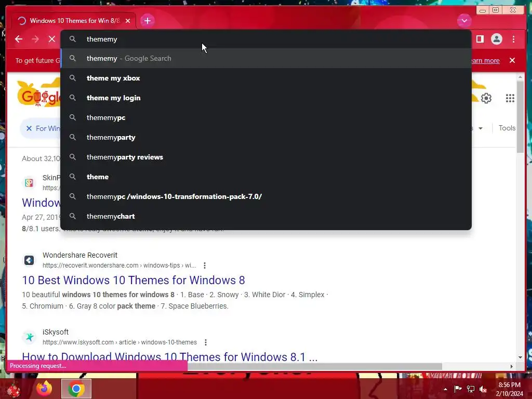Screen dimensions: 532x399
Task: Click Chrome icon in the taskbar
Action: pos(76,389)
